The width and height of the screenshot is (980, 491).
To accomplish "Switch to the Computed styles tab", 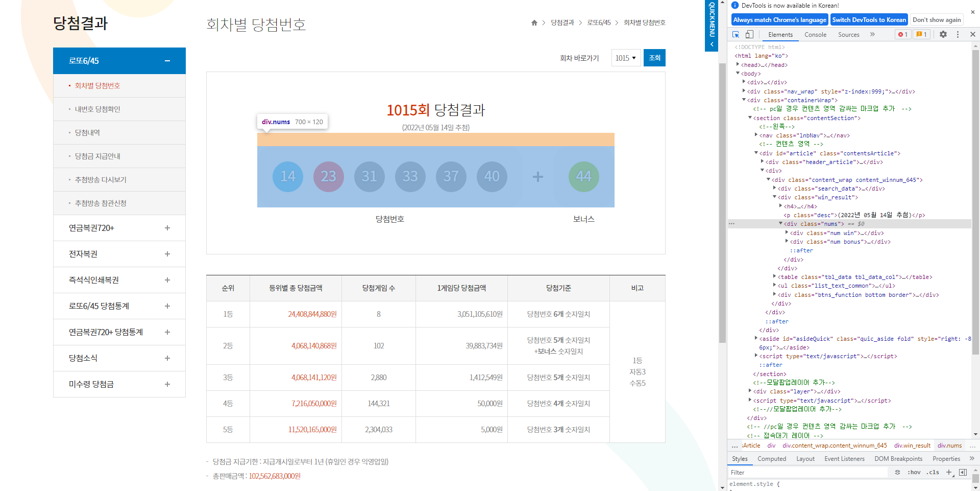I will pos(772,459).
